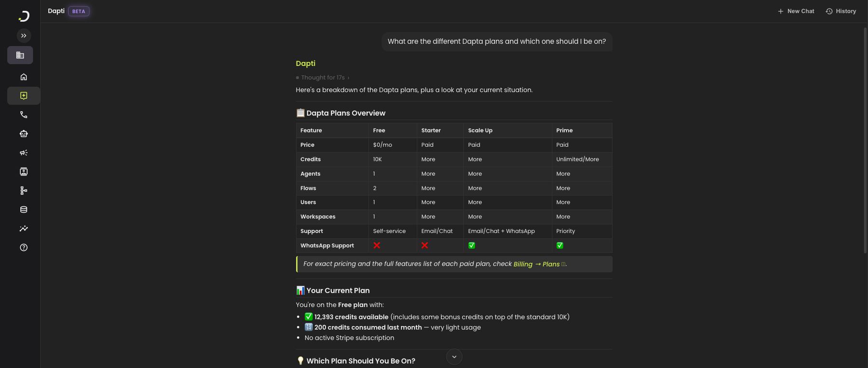The width and height of the screenshot is (868, 368).
Task: Open the agents robot sidebar icon
Action: pyautogui.click(x=24, y=134)
